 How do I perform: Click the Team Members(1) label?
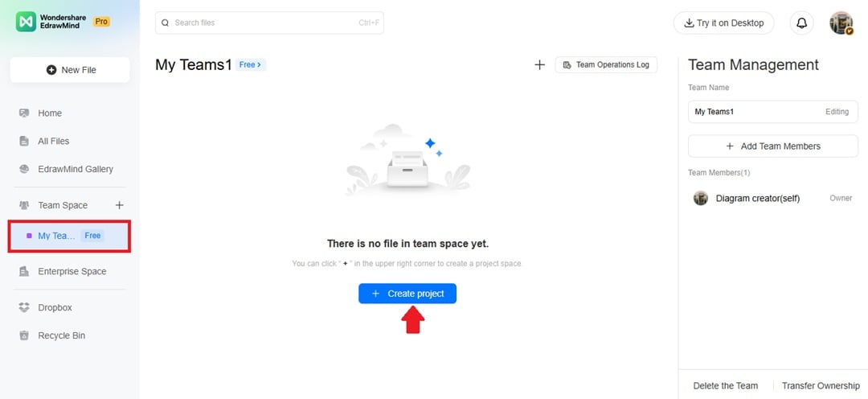[x=719, y=173]
